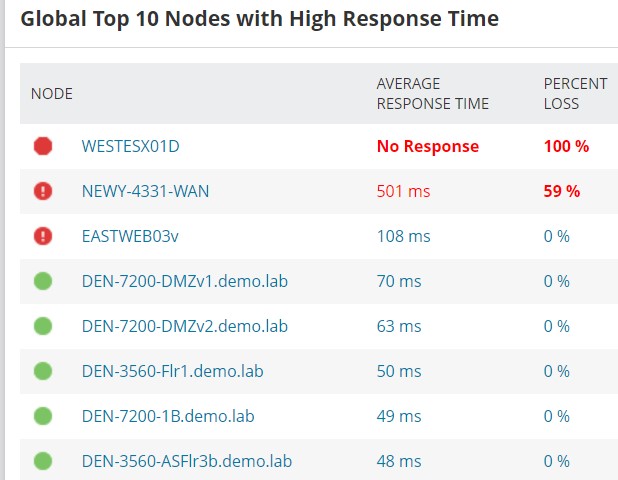Open the DEN-7200-DMZv1.demo.lab node link

(x=184, y=281)
